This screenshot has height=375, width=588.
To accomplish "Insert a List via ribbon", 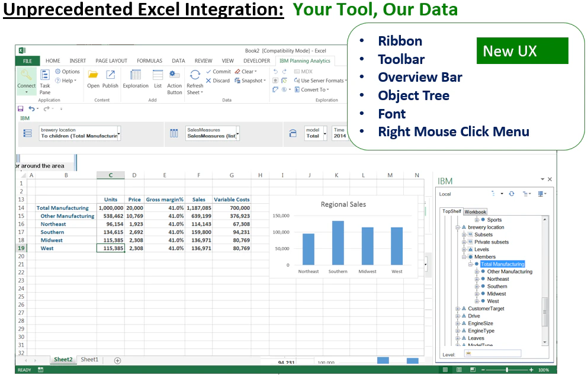I will (x=158, y=79).
